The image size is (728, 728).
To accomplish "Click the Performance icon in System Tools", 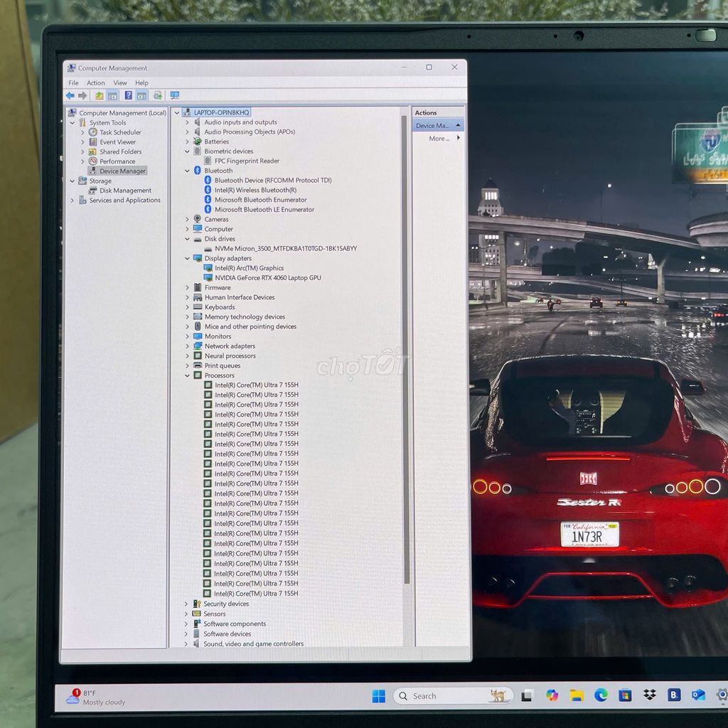I will 93,161.
